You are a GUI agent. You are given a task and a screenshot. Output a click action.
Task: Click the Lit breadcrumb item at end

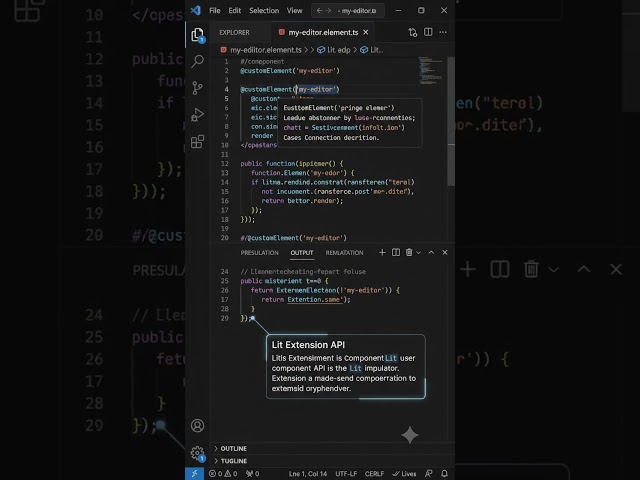pyautogui.click(x=371, y=50)
